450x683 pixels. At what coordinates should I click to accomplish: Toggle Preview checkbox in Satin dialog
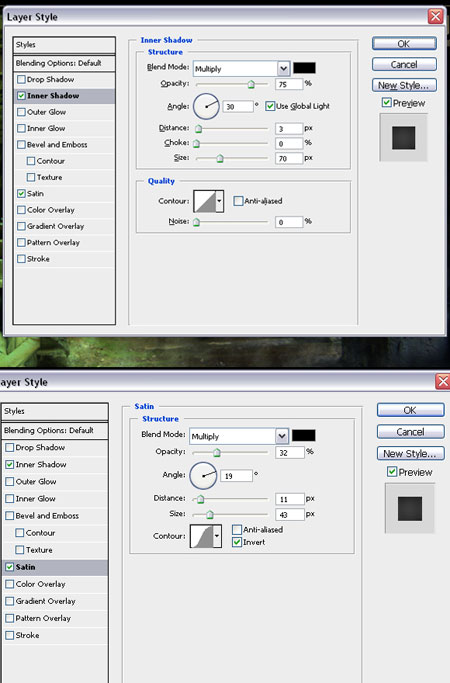click(x=392, y=472)
